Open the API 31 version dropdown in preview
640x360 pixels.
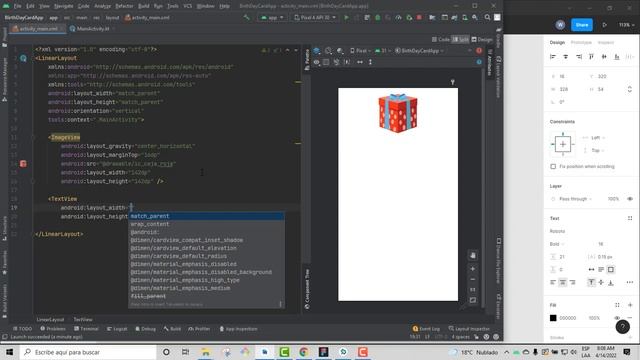coord(382,51)
